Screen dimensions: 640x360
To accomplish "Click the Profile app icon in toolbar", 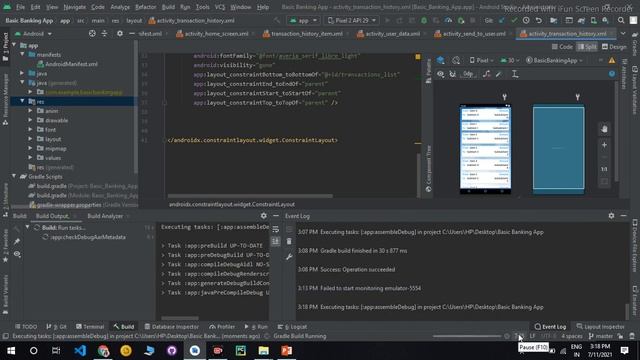I will pos(448,20).
